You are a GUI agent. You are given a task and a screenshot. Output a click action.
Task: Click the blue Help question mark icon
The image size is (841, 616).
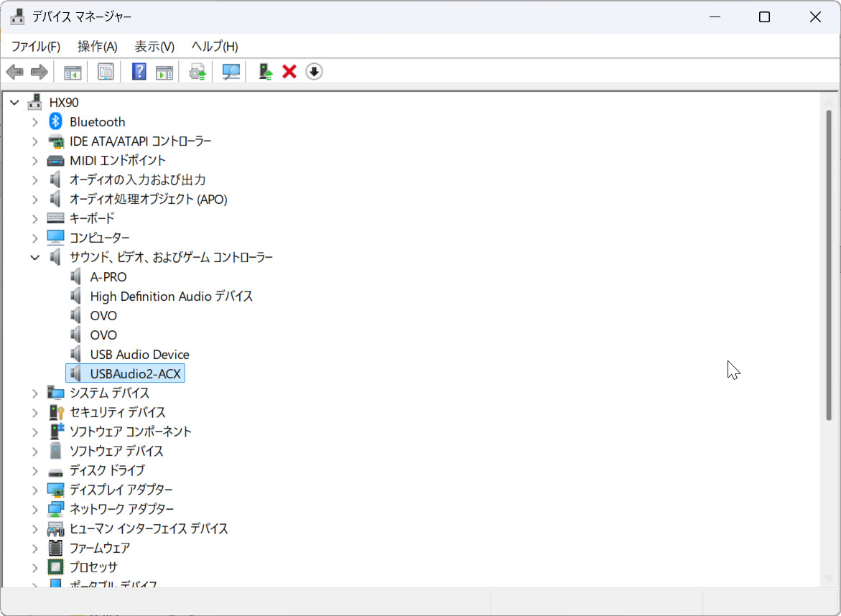(x=139, y=72)
